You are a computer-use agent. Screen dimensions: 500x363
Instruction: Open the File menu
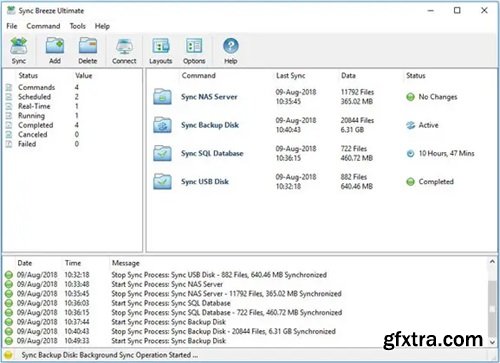(12, 26)
